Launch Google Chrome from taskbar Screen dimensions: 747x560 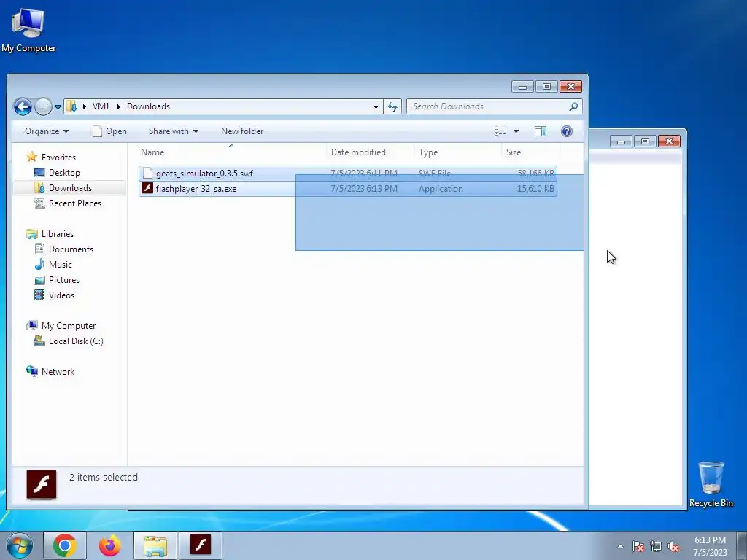[65, 545]
